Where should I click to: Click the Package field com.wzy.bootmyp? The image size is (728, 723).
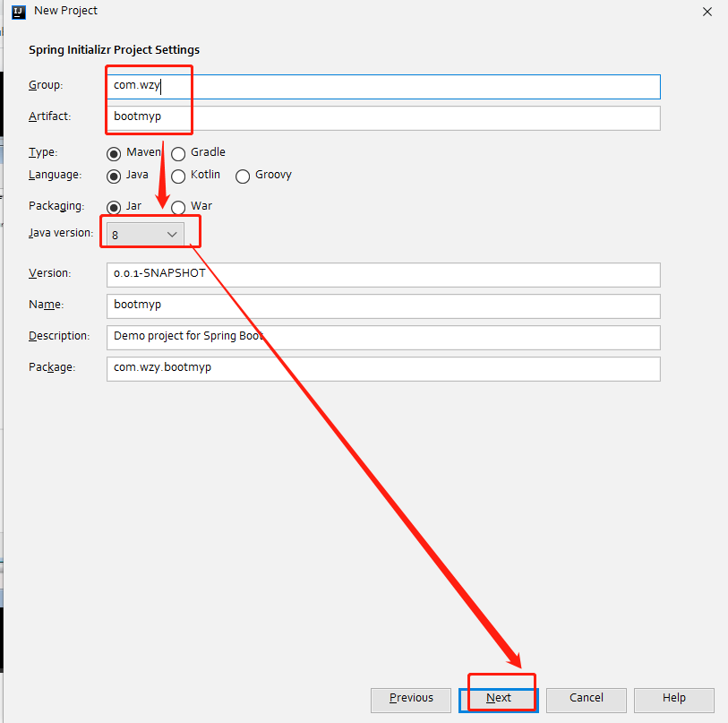[x=383, y=369]
